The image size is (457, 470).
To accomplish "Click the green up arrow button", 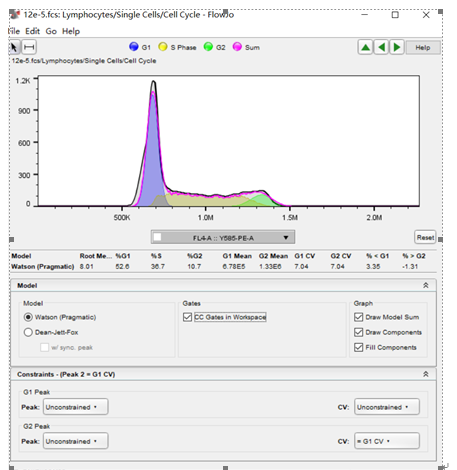I will 365,47.
